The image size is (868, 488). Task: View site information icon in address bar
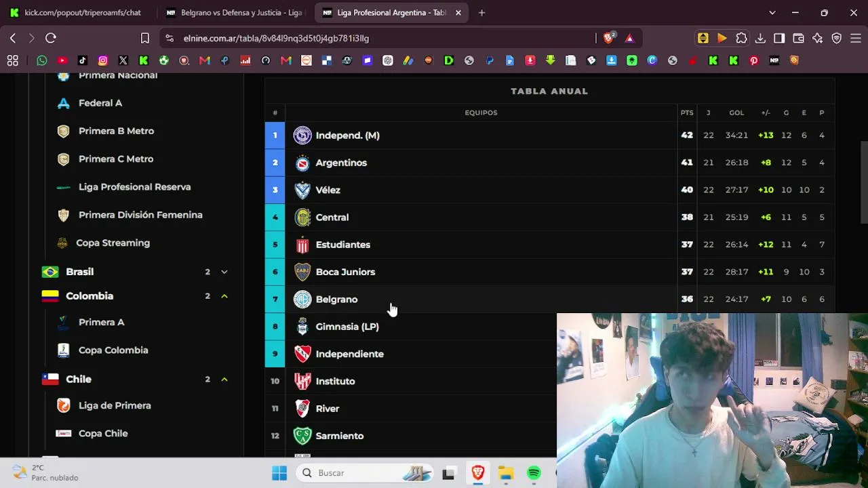170,38
